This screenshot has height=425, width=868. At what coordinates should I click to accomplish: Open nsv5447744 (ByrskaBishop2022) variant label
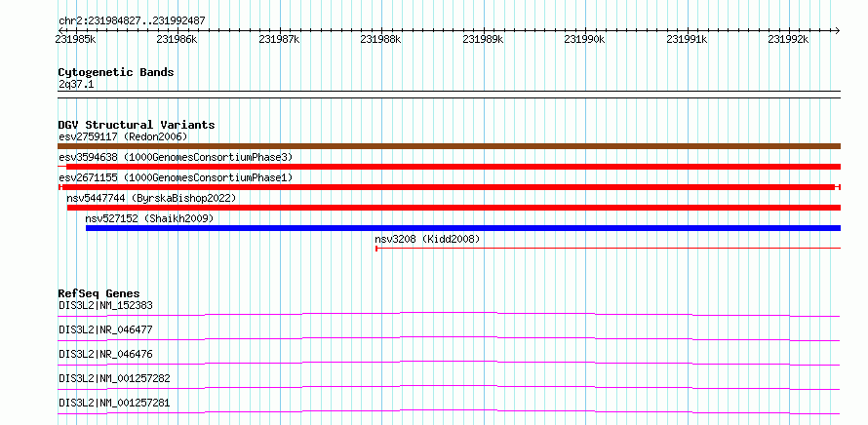point(152,198)
